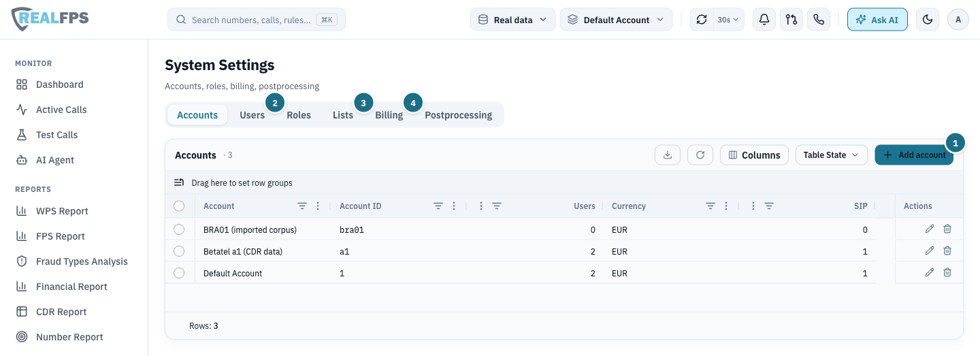
Task: Click the 'Default Account' name cell in the table
Action: [233, 274]
